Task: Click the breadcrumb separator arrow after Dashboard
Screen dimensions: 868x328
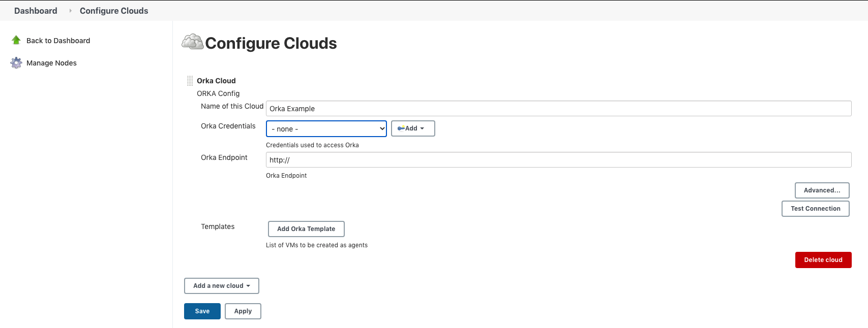Action: (70, 11)
